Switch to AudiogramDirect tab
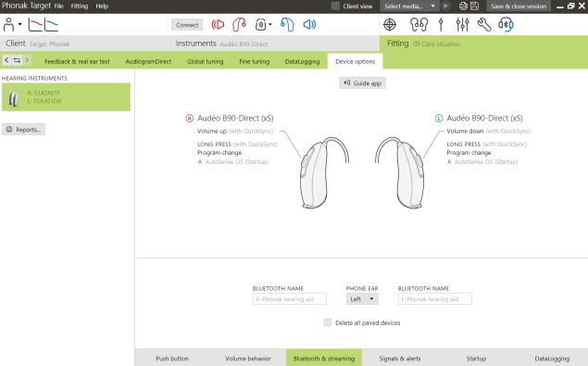The image size is (588, 366). tap(148, 61)
